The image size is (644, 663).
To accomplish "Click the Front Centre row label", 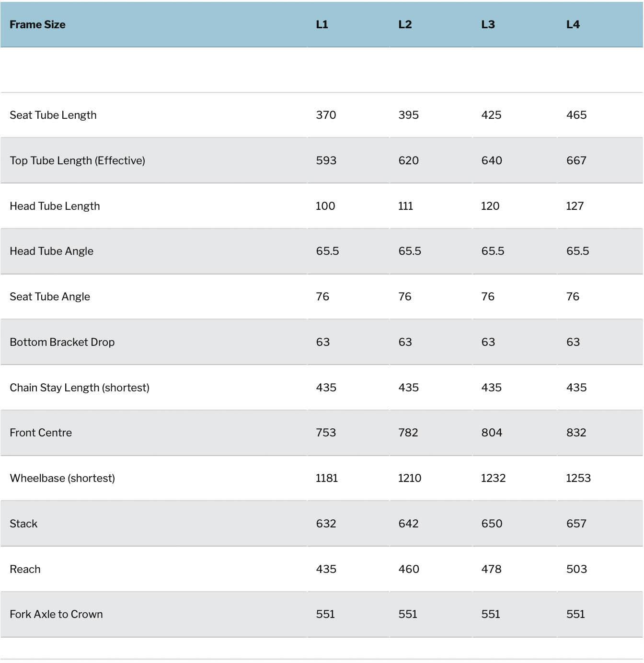I will click(41, 433).
